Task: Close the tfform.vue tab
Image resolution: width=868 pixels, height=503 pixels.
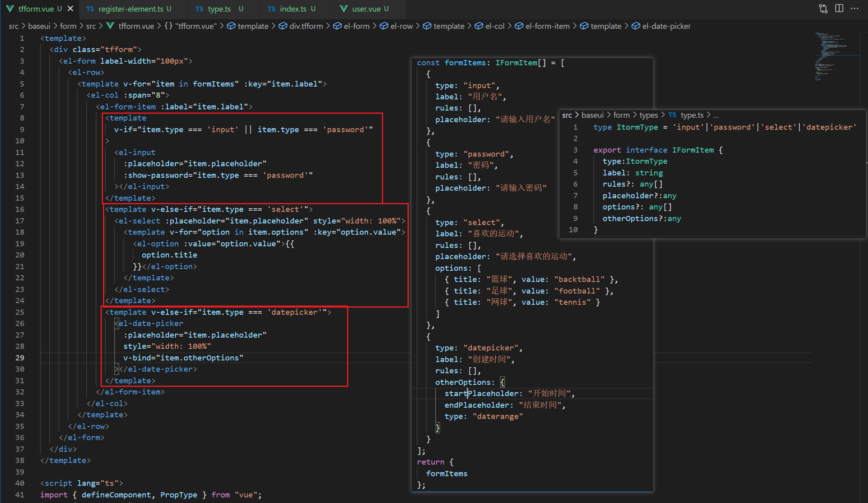Action: click(x=71, y=8)
